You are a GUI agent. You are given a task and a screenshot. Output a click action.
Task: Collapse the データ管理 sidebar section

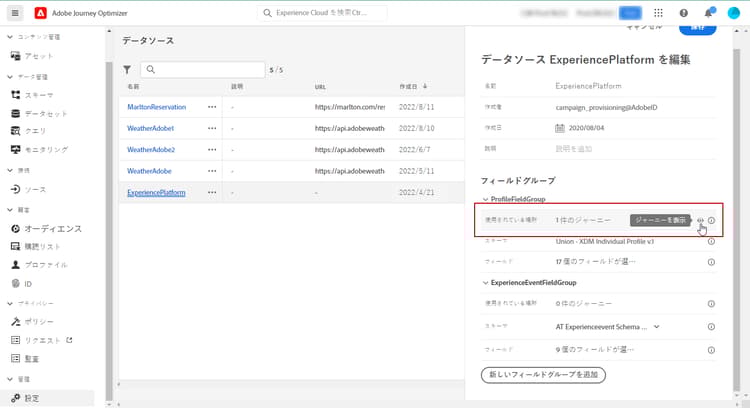point(10,77)
